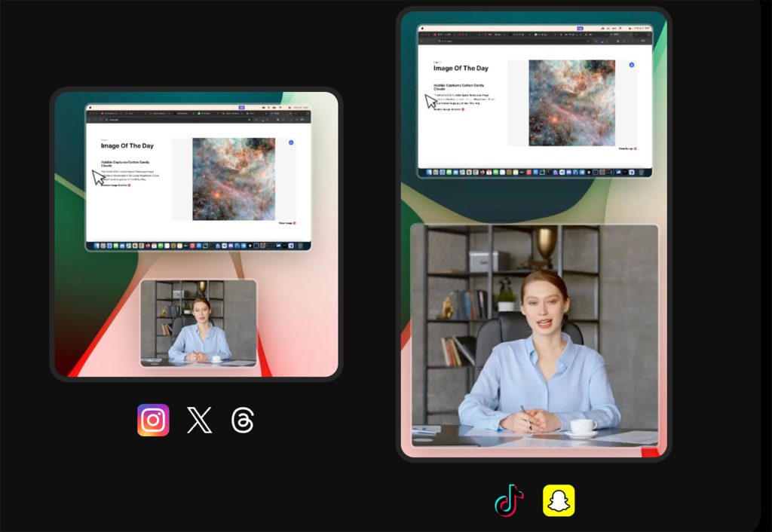Click "Hubble Captures Cotton Candy Clouds" in square preview

125,164
